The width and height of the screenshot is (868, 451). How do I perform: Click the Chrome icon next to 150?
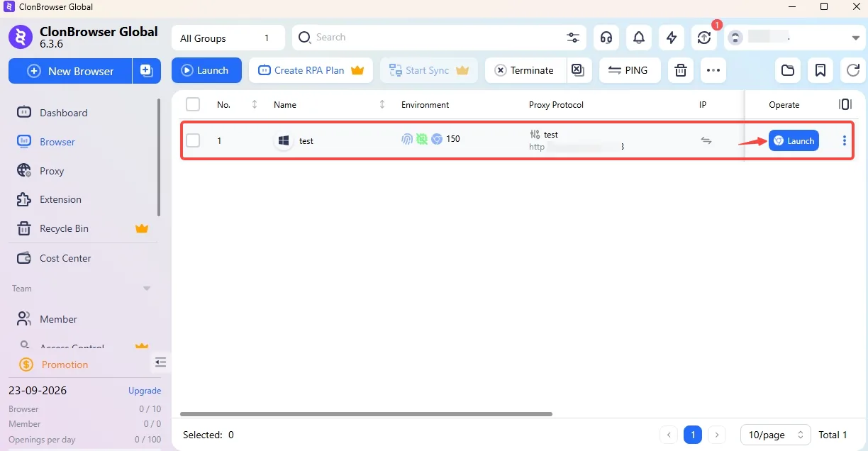coord(437,139)
